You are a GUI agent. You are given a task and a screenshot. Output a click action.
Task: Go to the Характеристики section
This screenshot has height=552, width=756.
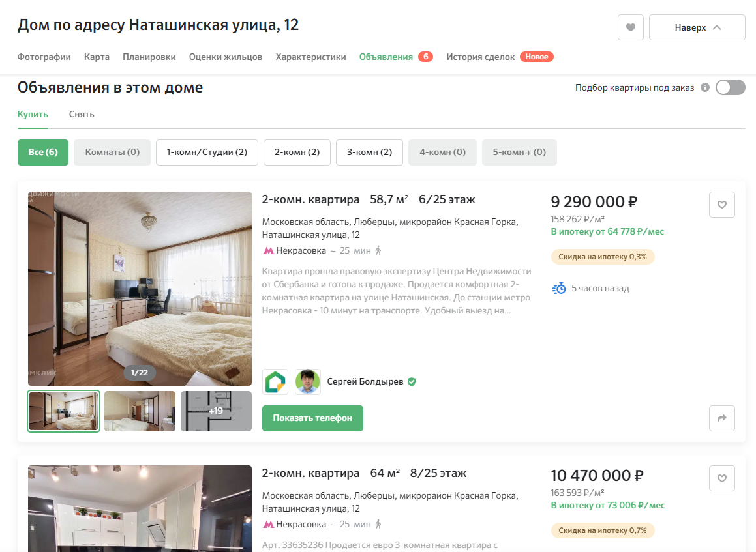pyautogui.click(x=310, y=57)
